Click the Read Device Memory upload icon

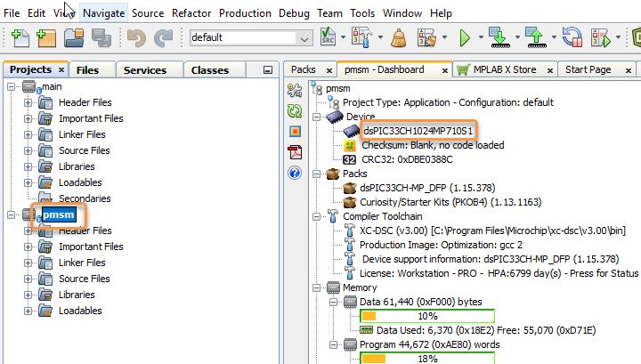click(536, 37)
